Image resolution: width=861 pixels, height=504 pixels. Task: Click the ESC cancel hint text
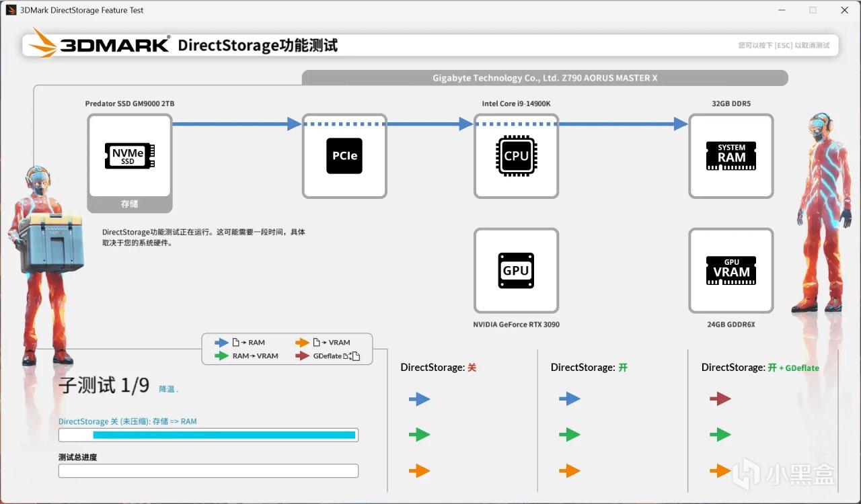tap(784, 46)
